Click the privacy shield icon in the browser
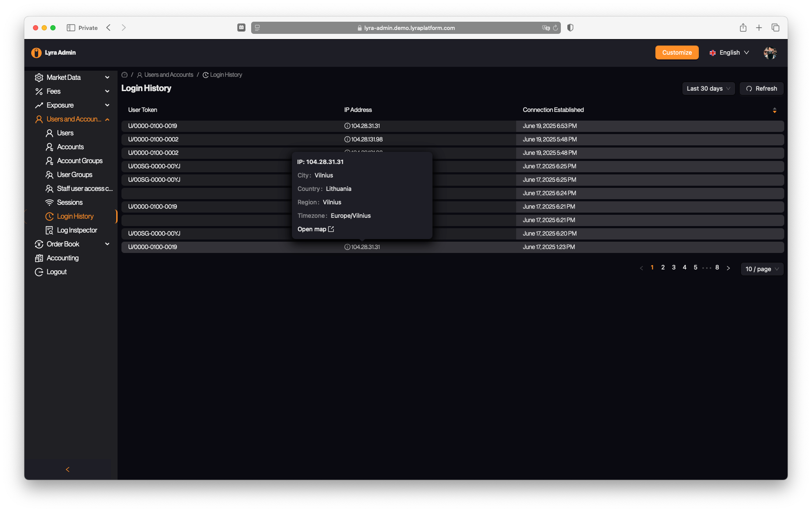The image size is (812, 512). click(570, 28)
